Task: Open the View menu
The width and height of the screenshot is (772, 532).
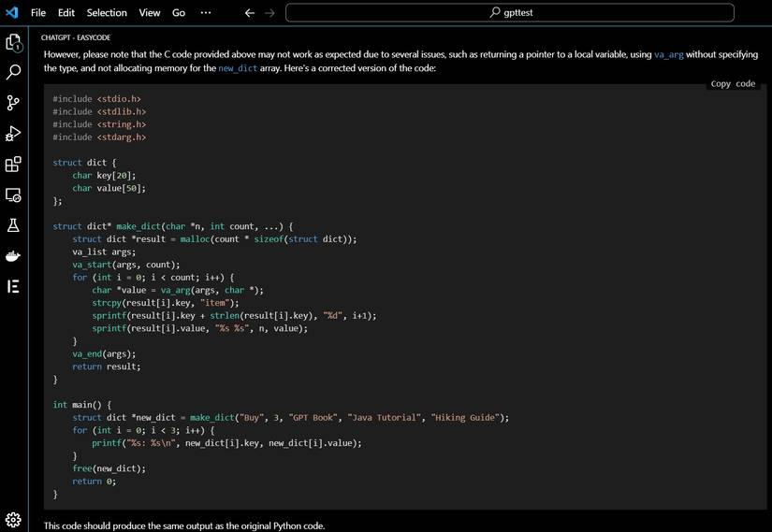Action: [149, 13]
